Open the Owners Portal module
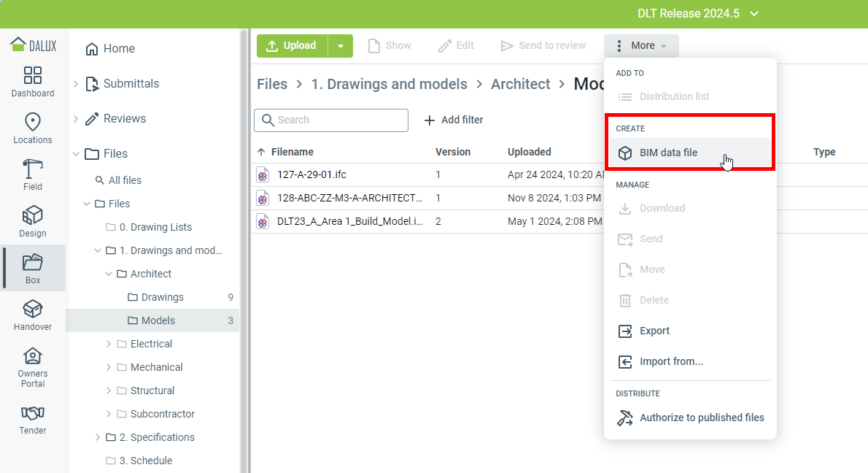The width and height of the screenshot is (868, 473). click(33, 367)
